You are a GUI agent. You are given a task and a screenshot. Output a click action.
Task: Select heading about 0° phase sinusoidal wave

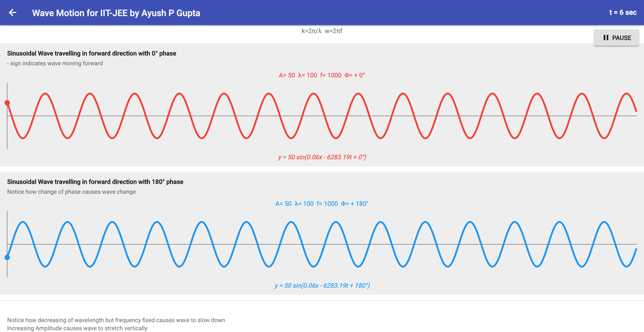[91, 53]
